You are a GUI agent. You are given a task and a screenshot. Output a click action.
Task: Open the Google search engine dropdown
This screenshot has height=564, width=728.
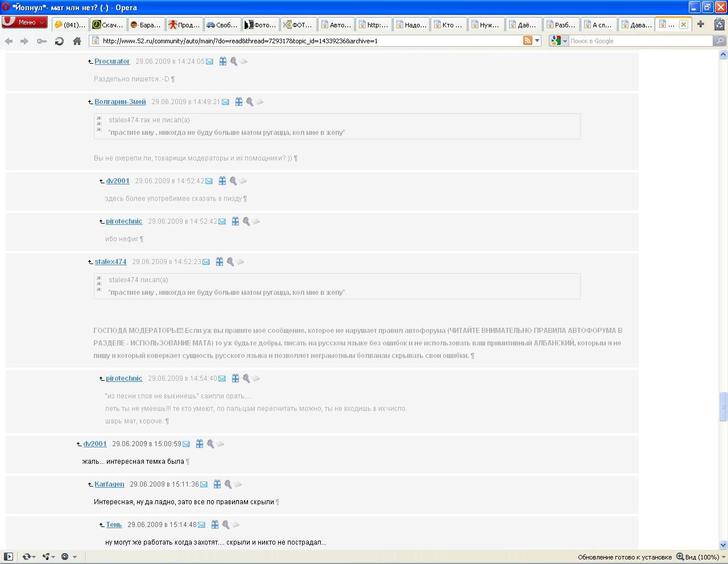click(x=559, y=41)
